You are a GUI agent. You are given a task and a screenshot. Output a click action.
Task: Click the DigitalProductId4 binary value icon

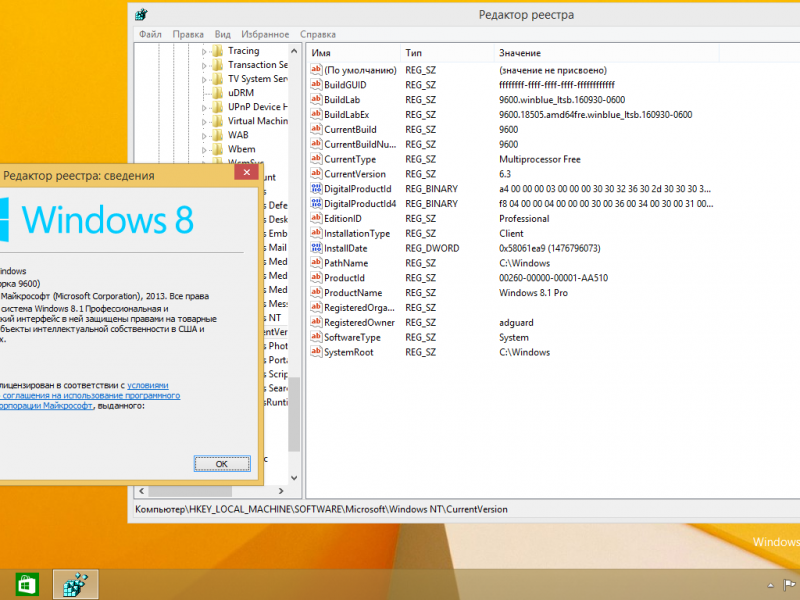click(x=316, y=204)
